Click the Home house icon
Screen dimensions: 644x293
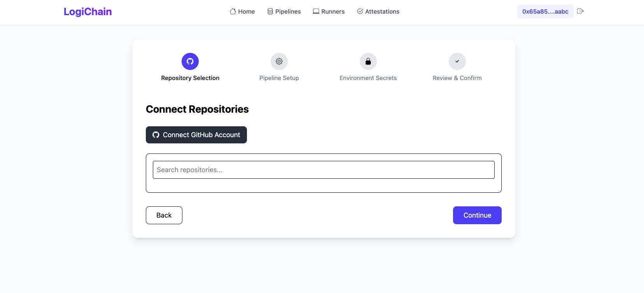coord(233,12)
